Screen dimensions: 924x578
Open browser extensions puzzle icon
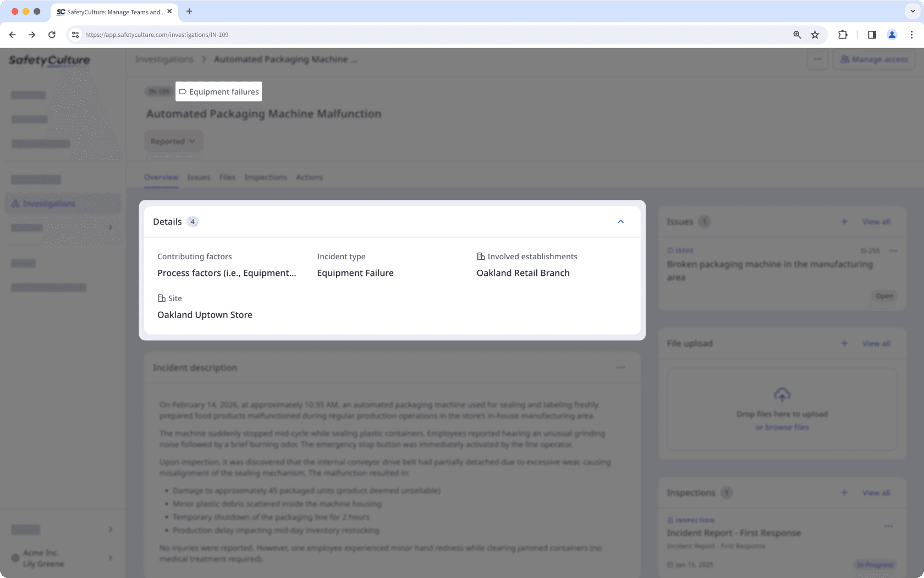click(x=843, y=35)
